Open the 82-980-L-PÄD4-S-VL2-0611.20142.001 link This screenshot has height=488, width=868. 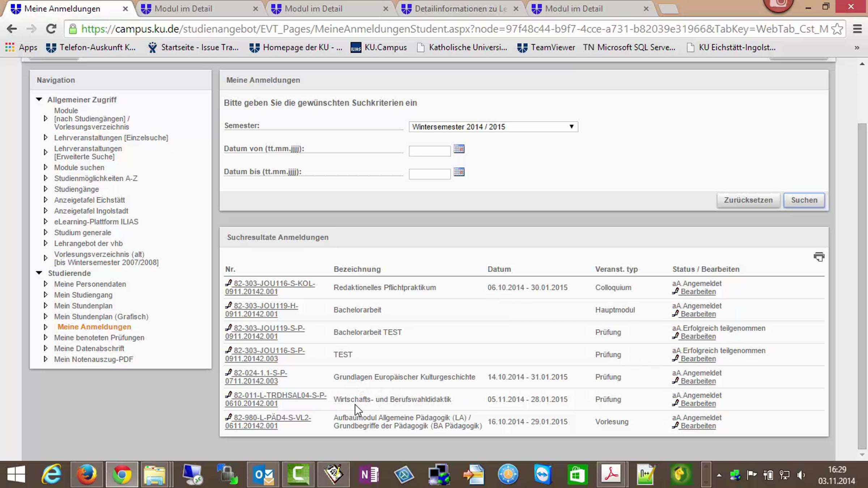pos(268,422)
